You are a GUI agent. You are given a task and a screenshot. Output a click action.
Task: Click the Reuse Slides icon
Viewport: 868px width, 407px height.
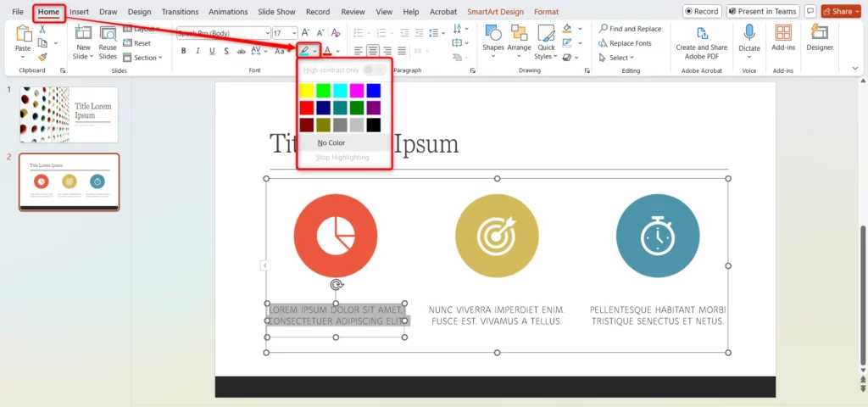tap(108, 39)
